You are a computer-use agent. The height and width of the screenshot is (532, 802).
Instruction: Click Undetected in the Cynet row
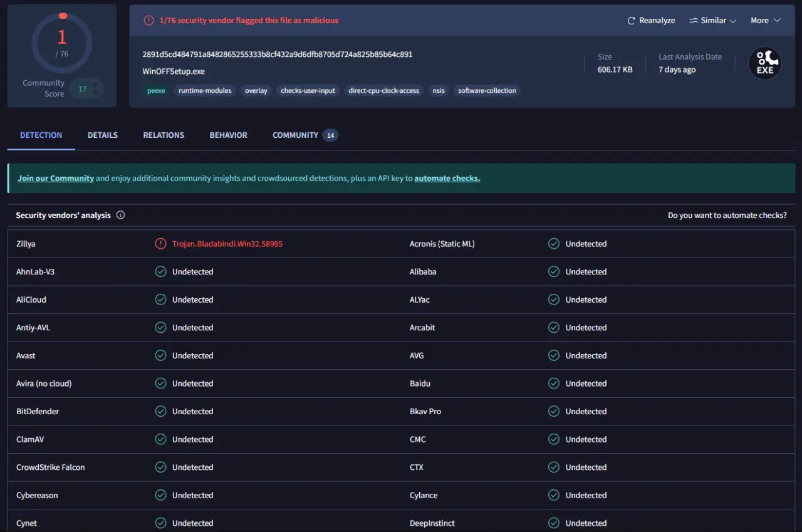pos(193,523)
